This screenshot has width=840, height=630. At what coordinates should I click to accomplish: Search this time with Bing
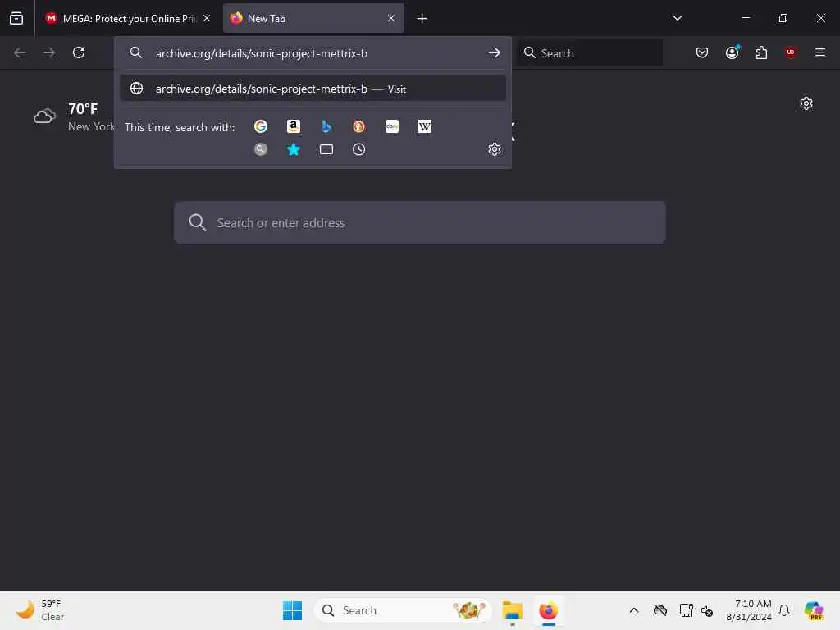(326, 126)
